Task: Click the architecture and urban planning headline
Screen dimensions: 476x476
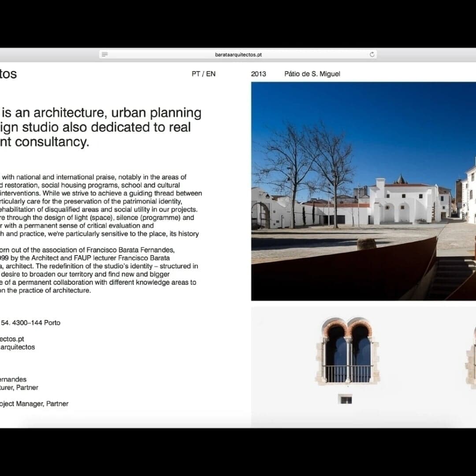Action: pyautogui.click(x=101, y=127)
